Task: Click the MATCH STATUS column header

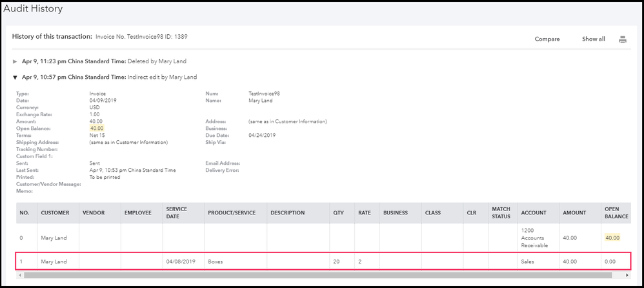Action: click(501, 213)
